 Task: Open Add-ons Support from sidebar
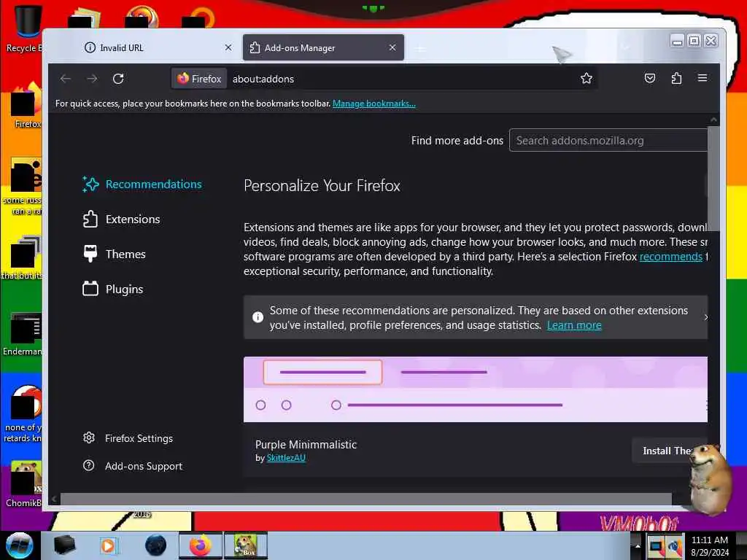[133, 466]
